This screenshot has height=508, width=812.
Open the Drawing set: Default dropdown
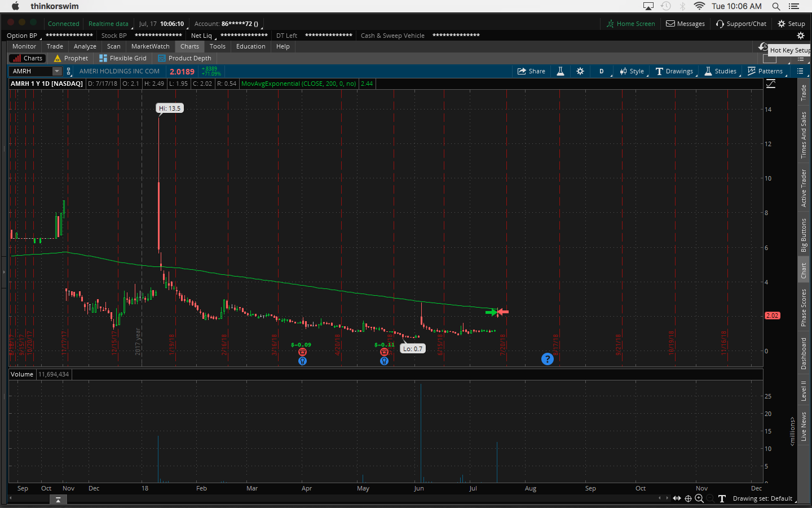pyautogui.click(x=762, y=498)
